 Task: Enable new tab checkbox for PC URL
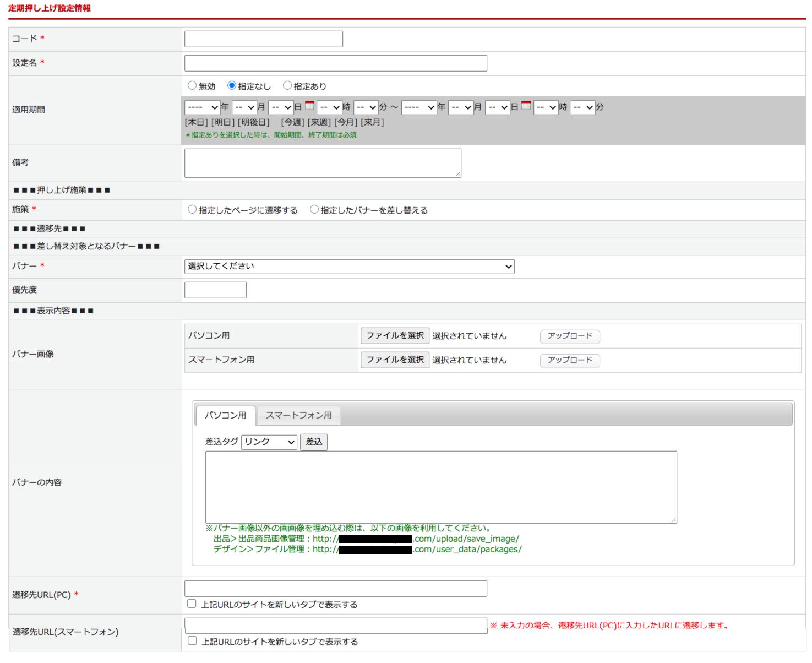coord(192,604)
